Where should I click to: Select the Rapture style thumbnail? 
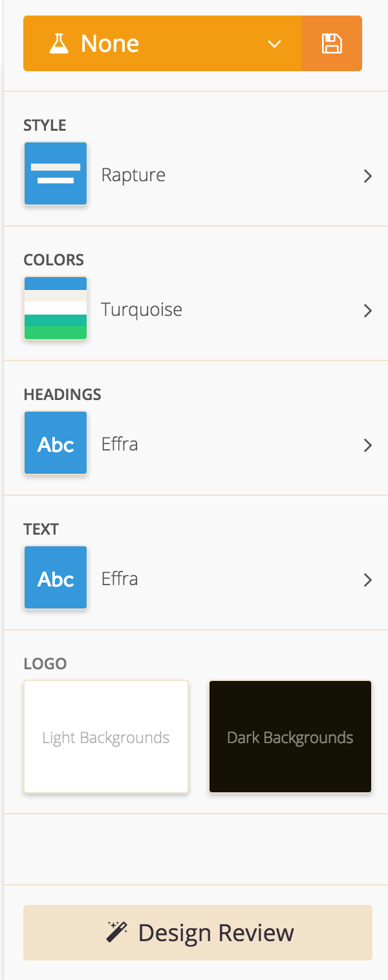coord(56,174)
